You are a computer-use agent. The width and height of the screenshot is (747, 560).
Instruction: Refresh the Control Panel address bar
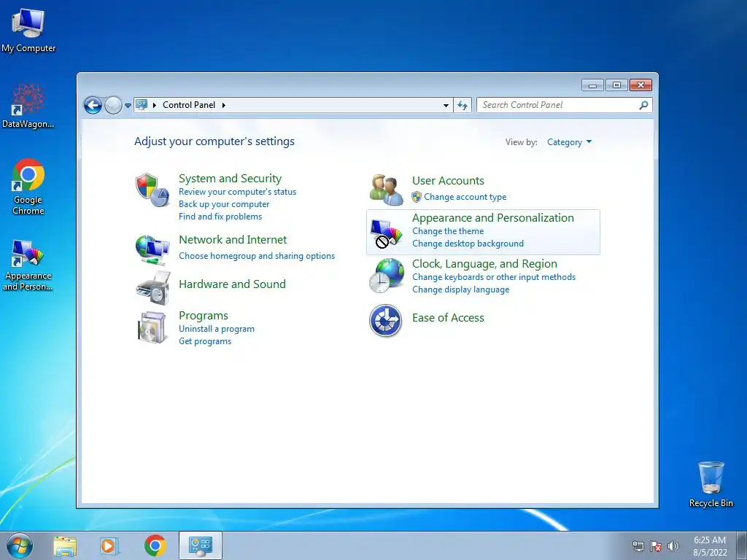point(462,105)
